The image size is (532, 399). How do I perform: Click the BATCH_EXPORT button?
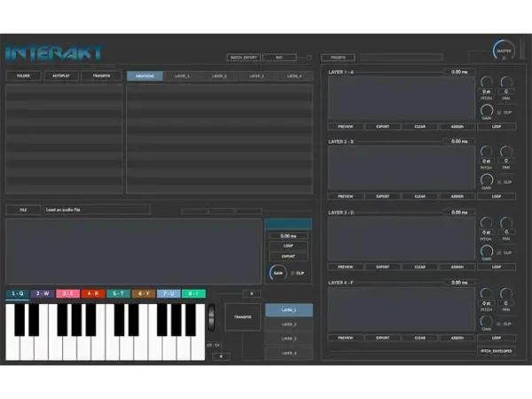point(244,58)
